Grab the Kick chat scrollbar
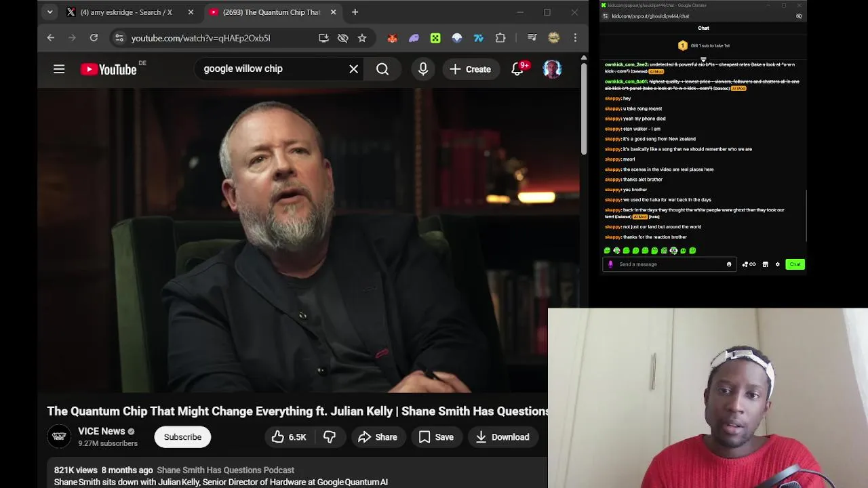The image size is (868, 488). [x=806, y=216]
